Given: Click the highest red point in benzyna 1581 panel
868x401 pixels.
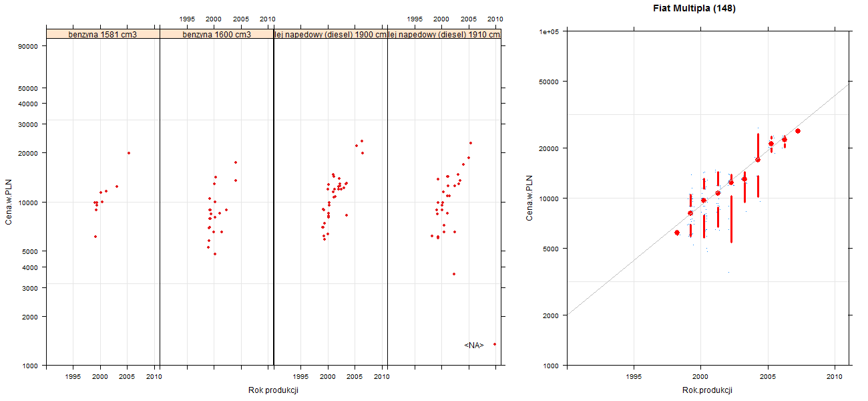Looking at the screenshot, I should click(x=129, y=153).
